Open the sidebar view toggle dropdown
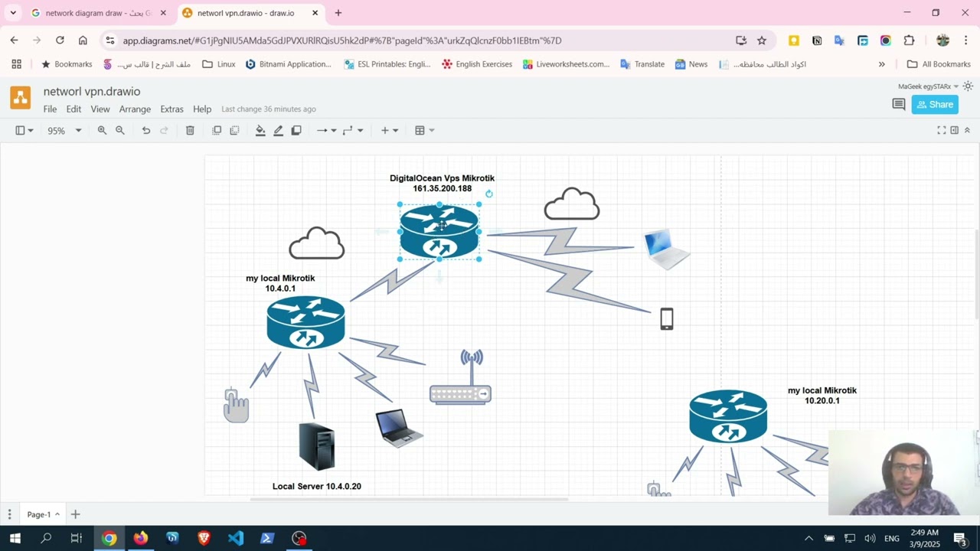980x551 pixels. pyautogui.click(x=24, y=131)
